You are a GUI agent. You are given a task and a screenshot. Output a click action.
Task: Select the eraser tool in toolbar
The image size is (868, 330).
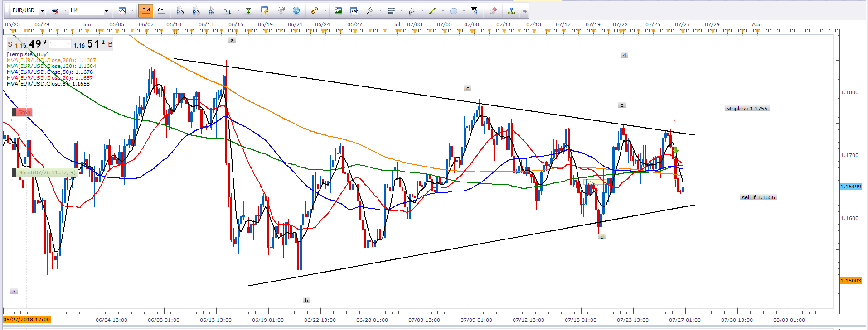click(493, 10)
